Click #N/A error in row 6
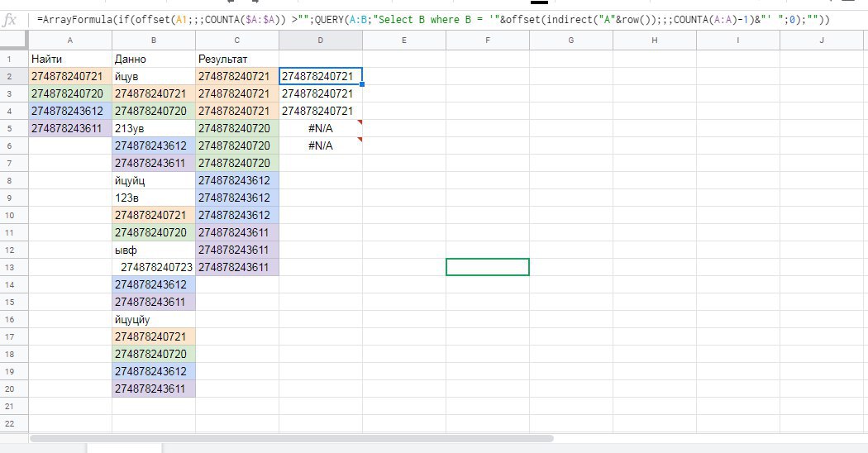 [x=321, y=145]
